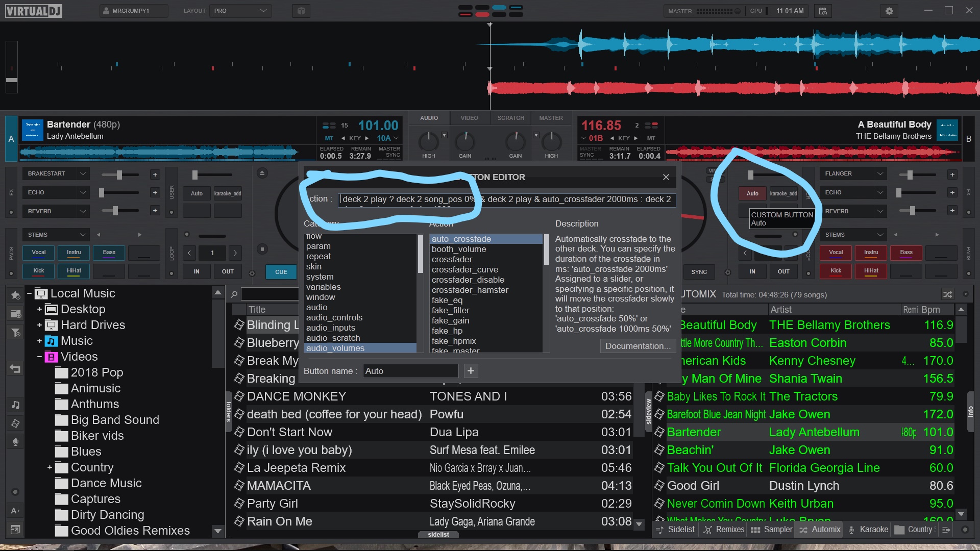The width and height of the screenshot is (980, 551).
Task: Switch mixer to SCRATCH tab
Action: point(510,118)
